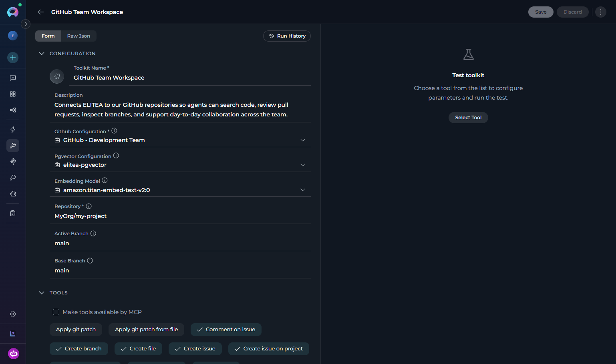Click into the Description text area

(x=180, y=110)
